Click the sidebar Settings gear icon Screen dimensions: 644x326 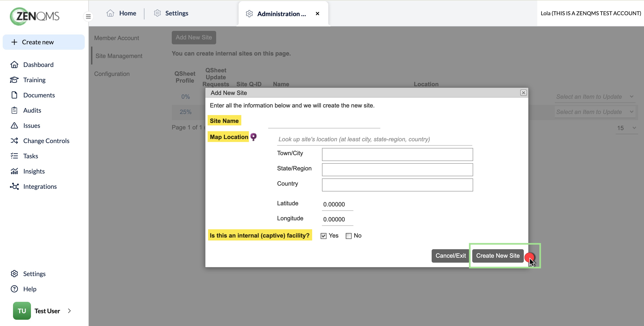click(14, 274)
